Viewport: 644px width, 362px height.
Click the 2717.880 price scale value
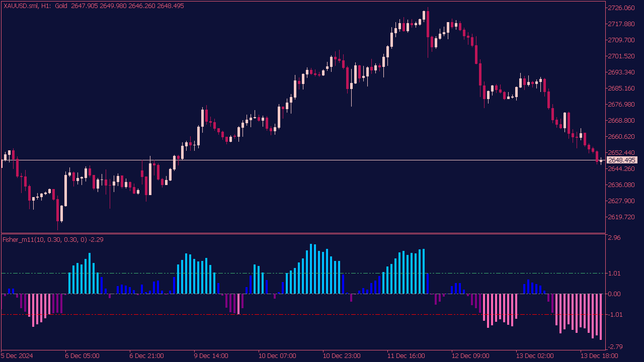point(622,24)
